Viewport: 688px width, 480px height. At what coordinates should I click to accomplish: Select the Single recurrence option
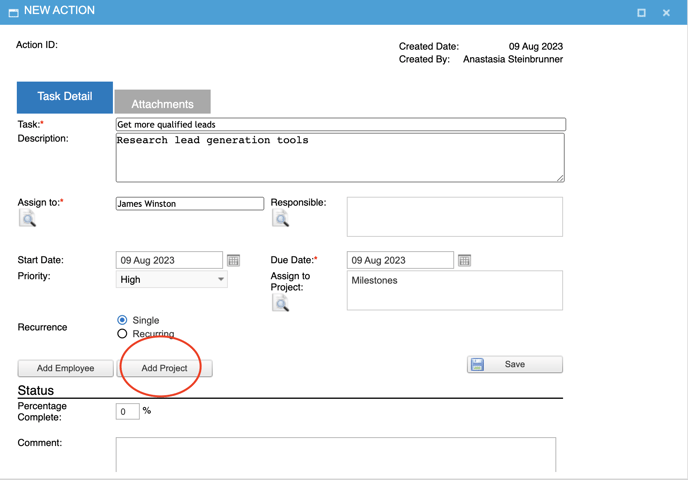[122, 320]
